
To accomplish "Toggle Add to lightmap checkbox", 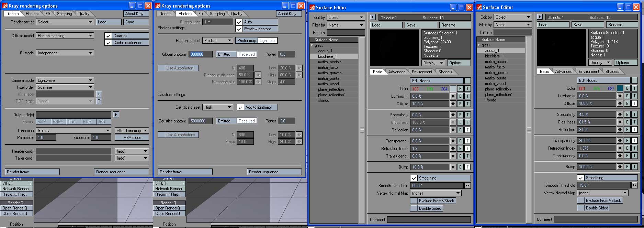I will pos(240,107).
